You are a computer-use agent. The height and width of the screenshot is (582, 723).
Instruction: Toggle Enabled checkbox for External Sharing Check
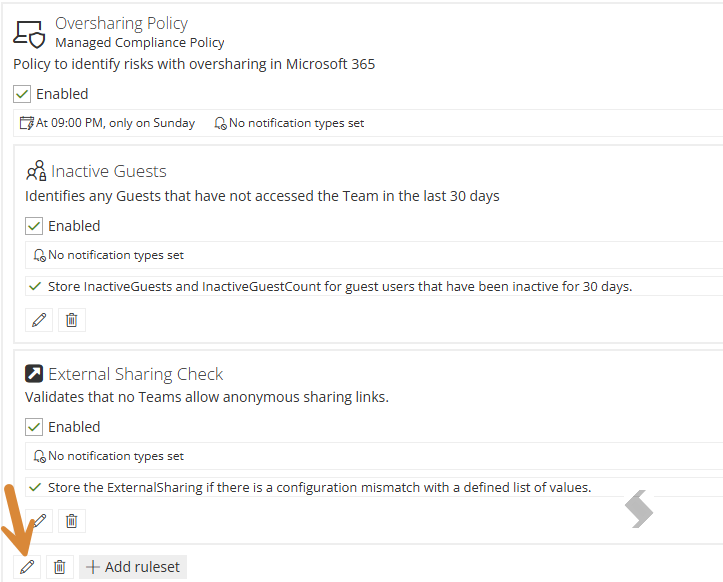34,427
